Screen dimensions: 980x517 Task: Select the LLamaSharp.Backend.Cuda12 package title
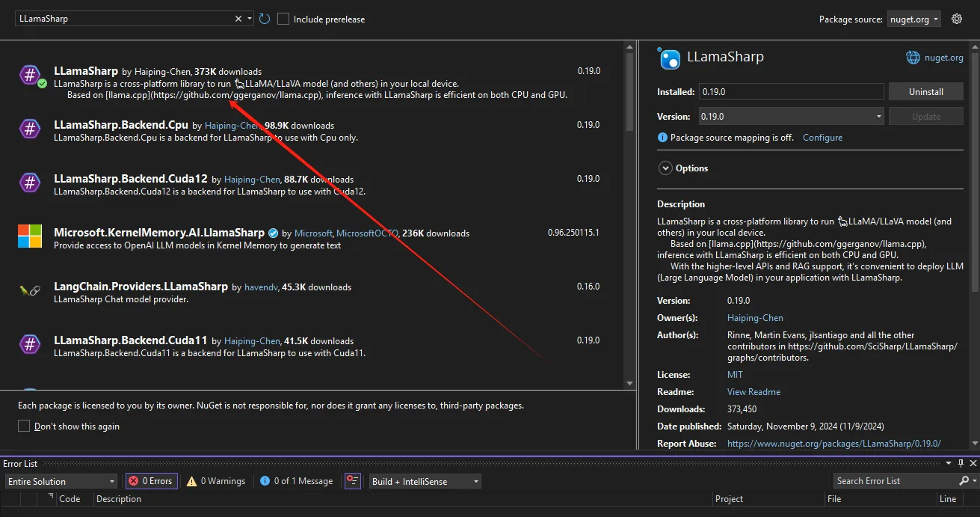[x=130, y=179]
